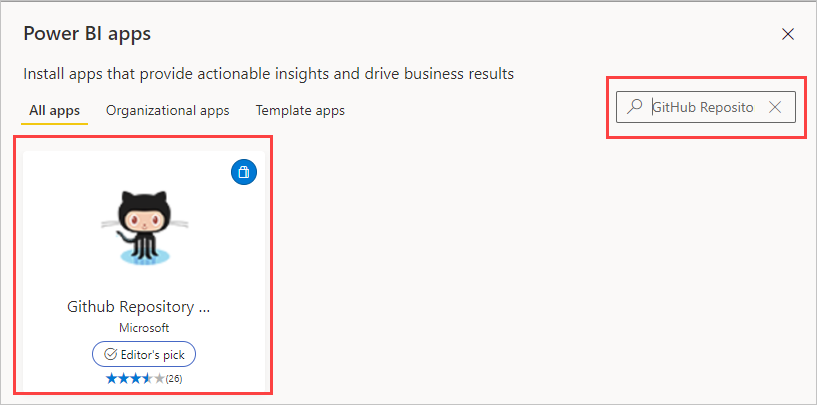Select the Template apps tab

tap(300, 111)
